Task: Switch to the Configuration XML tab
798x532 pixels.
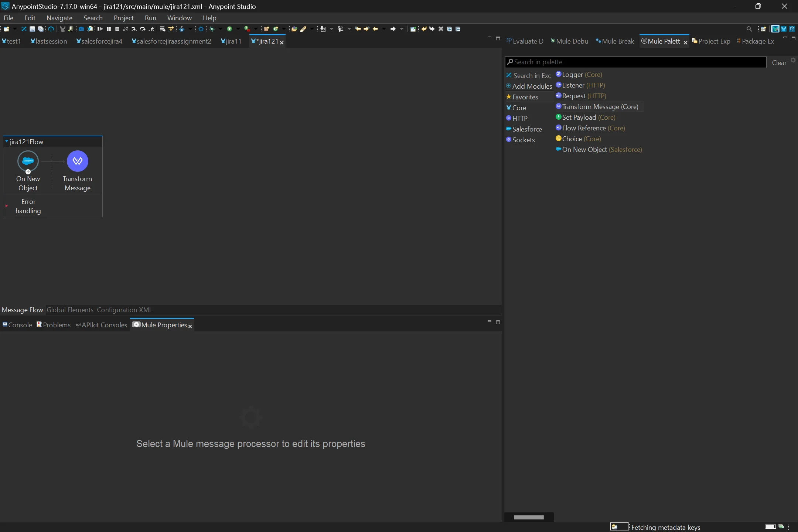Action: coord(124,310)
